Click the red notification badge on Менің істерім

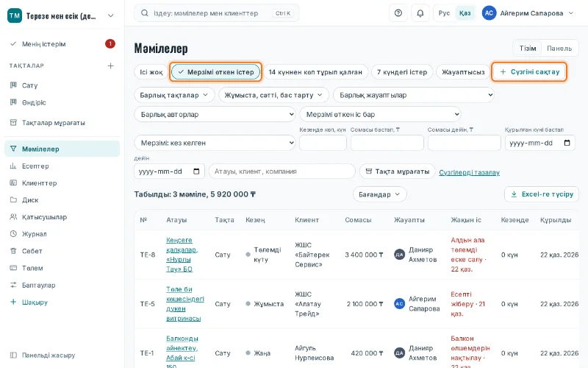[110, 44]
